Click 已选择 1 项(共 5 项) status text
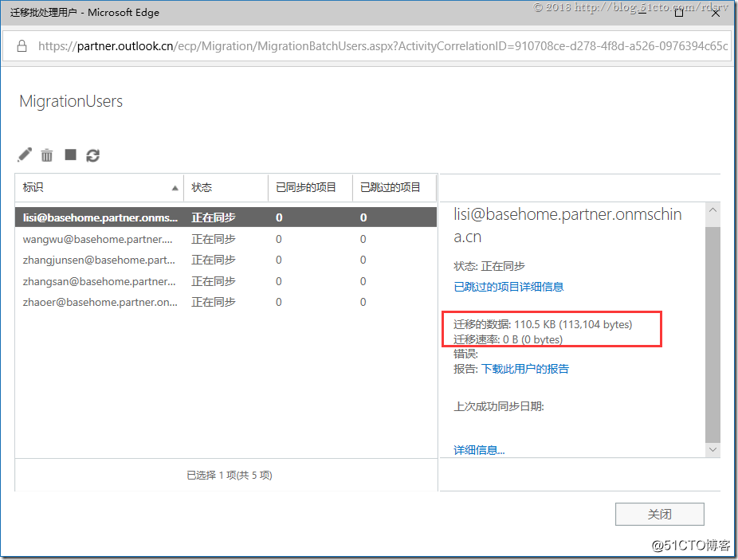 (x=230, y=476)
